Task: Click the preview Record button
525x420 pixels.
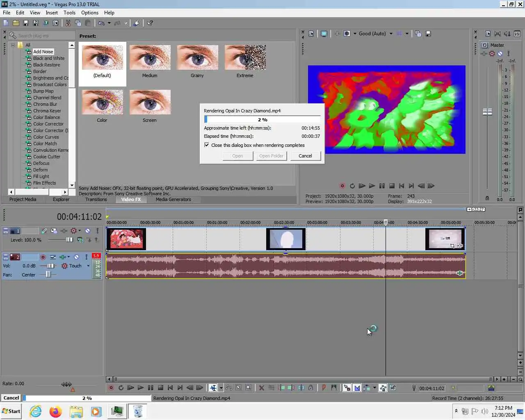Action: point(342,186)
